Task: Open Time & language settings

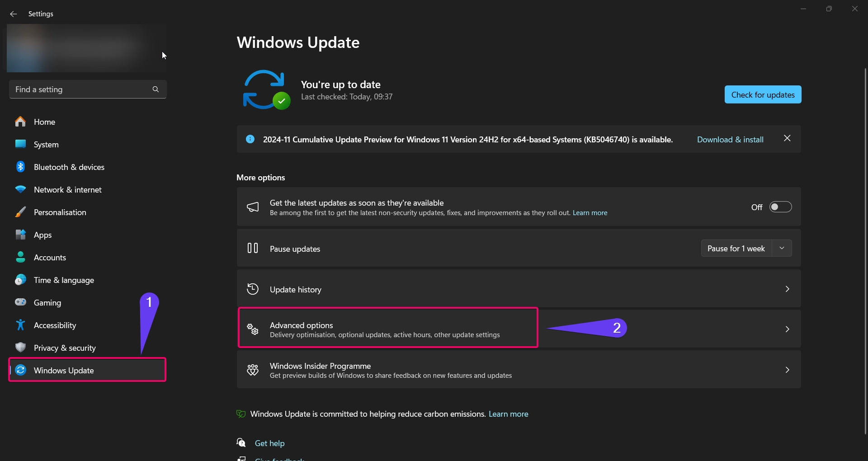Action: [88, 280]
